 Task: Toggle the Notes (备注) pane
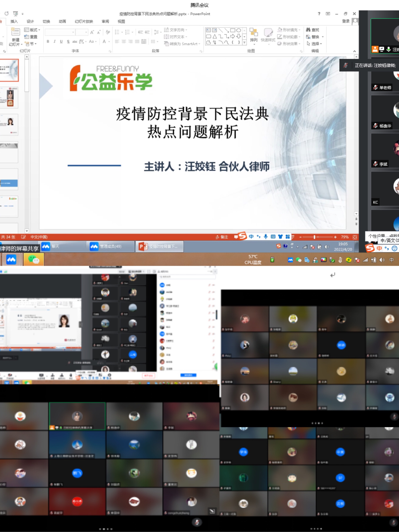coord(222,237)
